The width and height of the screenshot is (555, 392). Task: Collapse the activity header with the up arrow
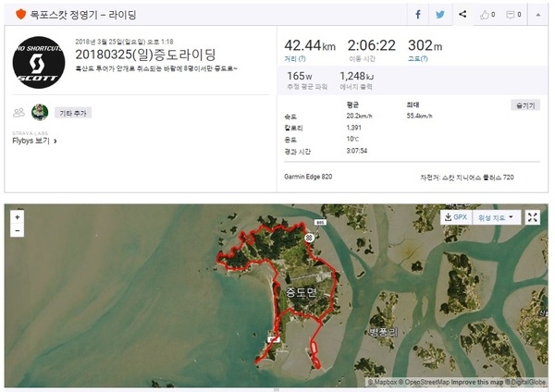click(538, 15)
